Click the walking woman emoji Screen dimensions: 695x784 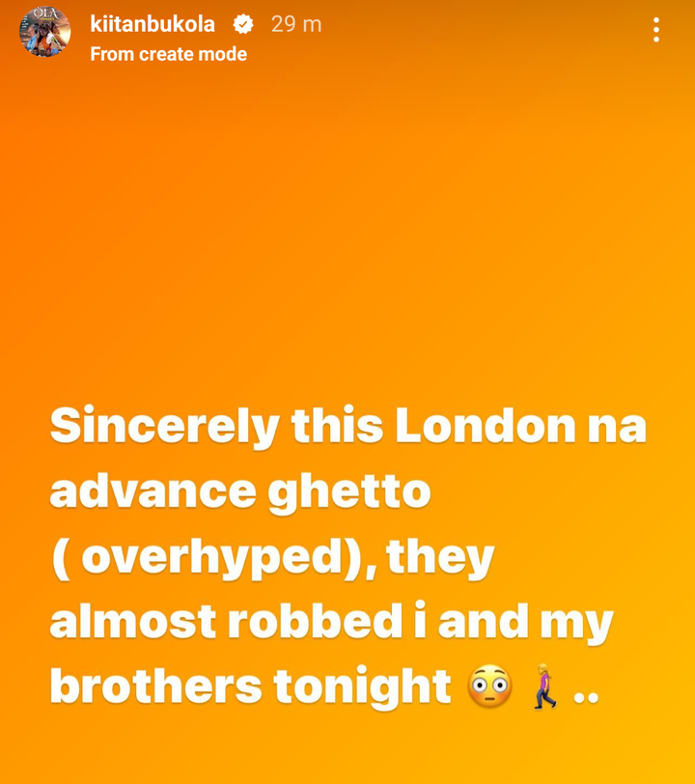pos(544,686)
